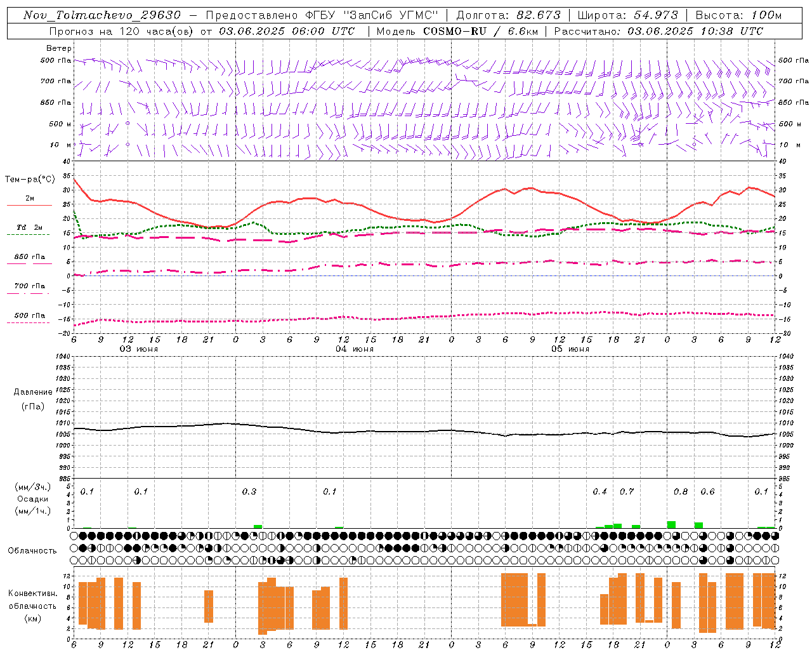Click the calculation time 03.06.2025 10:38 UTC
This screenshot has width=812, height=650.
coord(695,31)
